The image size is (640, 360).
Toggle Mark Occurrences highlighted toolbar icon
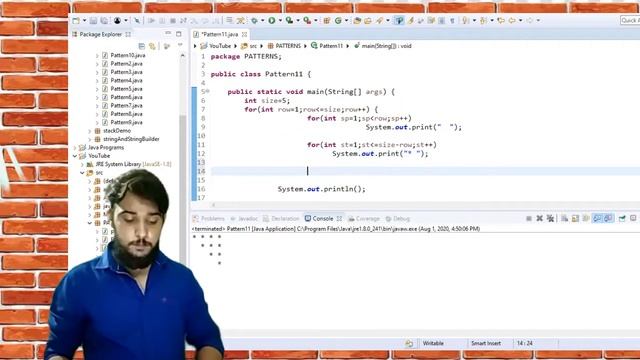pos(399,20)
